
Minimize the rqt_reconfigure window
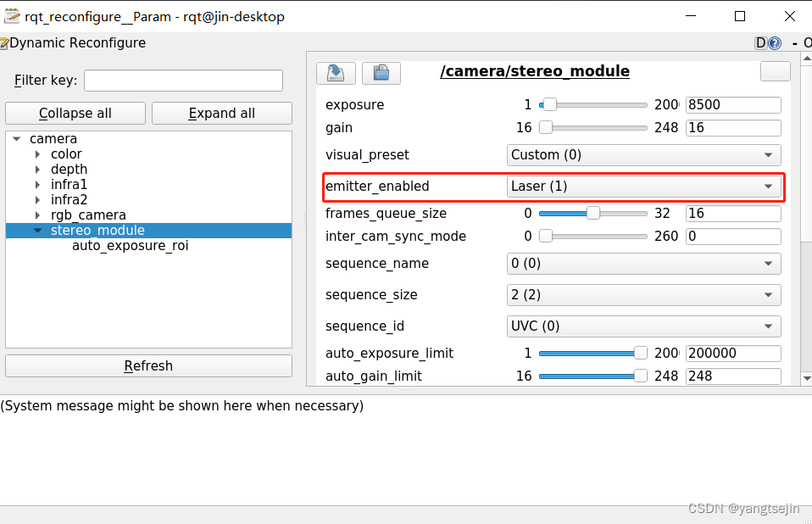(x=691, y=17)
